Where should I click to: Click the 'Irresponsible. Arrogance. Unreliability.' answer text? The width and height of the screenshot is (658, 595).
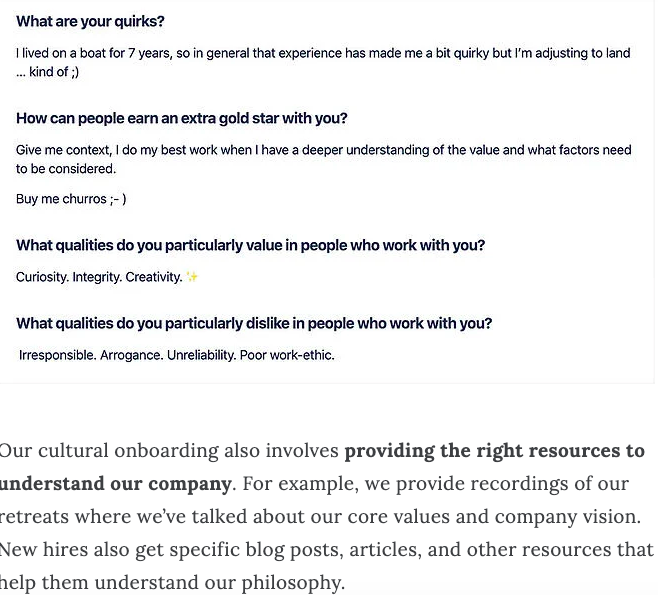tap(177, 355)
